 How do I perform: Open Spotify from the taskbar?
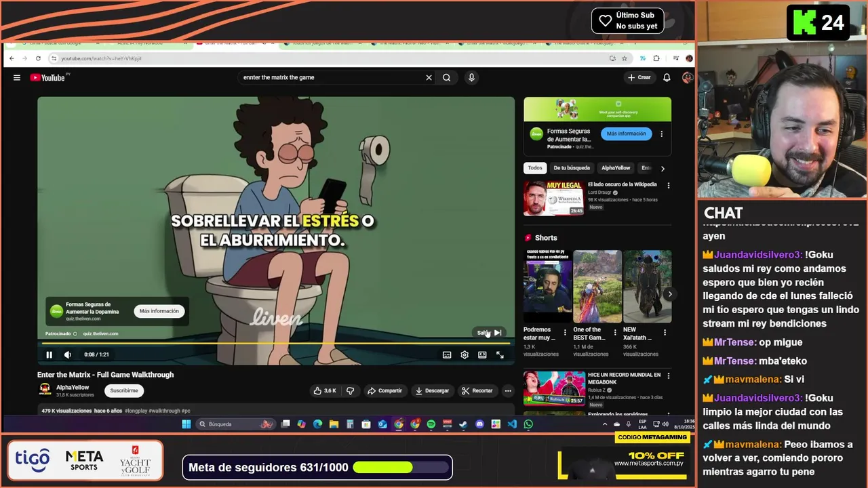(x=431, y=424)
